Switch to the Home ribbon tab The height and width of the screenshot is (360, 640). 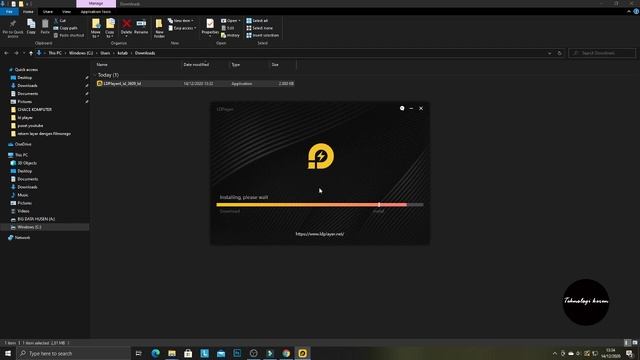[28, 12]
